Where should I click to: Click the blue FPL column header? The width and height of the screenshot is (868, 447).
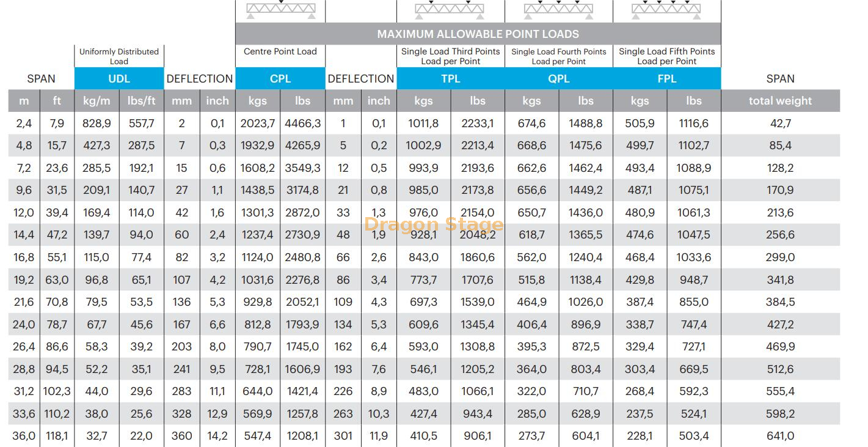coord(667,79)
